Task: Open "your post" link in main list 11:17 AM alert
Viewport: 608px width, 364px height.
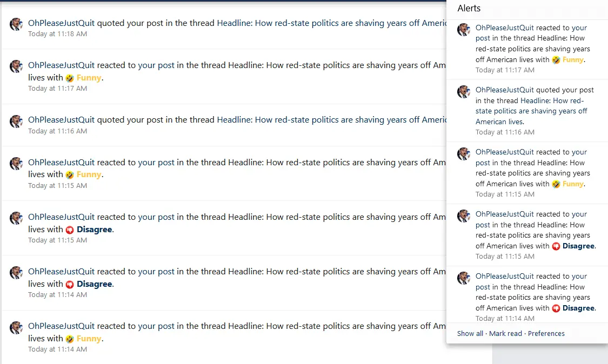Action: click(x=156, y=65)
